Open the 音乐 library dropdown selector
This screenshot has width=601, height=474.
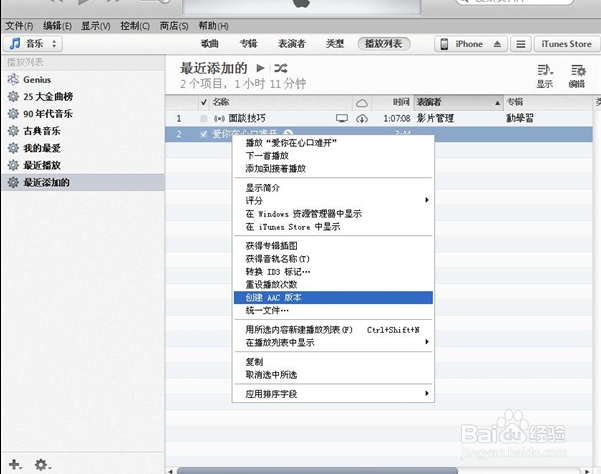(x=33, y=44)
